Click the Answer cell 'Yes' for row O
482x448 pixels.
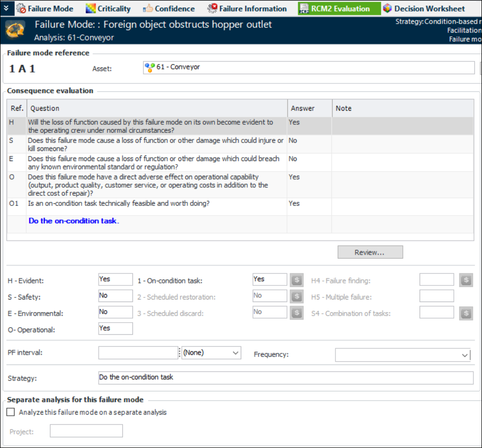pyautogui.click(x=309, y=185)
